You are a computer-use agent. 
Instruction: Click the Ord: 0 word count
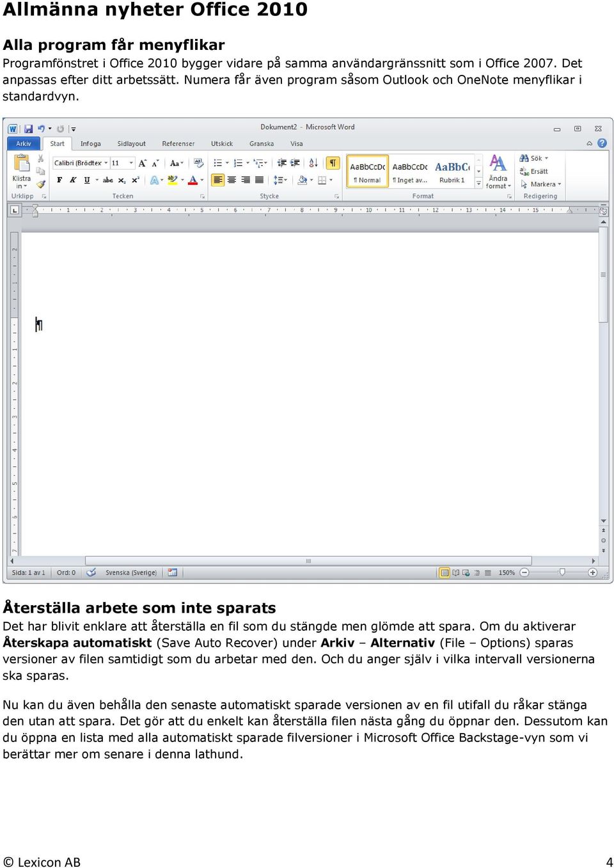(x=66, y=572)
